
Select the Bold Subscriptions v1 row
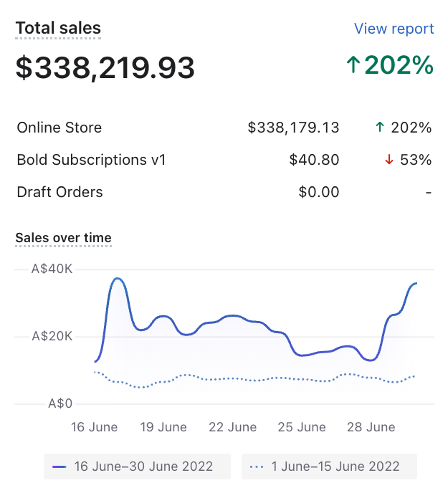(91, 160)
